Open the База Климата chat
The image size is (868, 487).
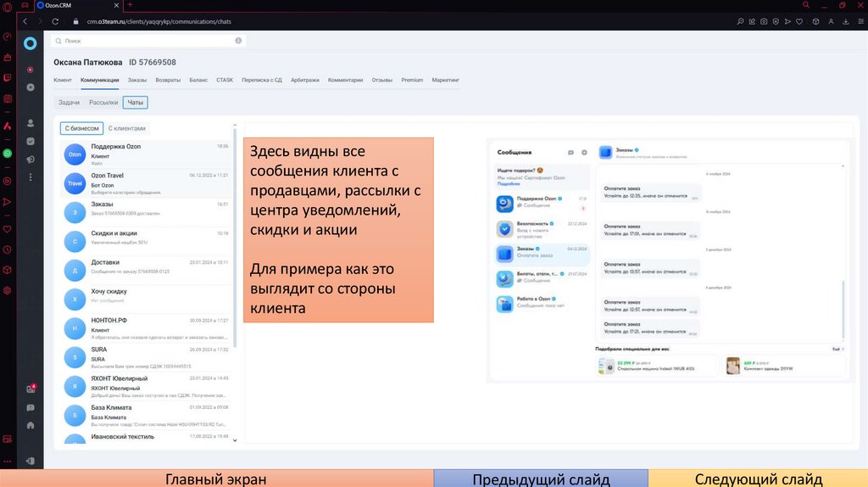pyautogui.click(x=146, y=416)
